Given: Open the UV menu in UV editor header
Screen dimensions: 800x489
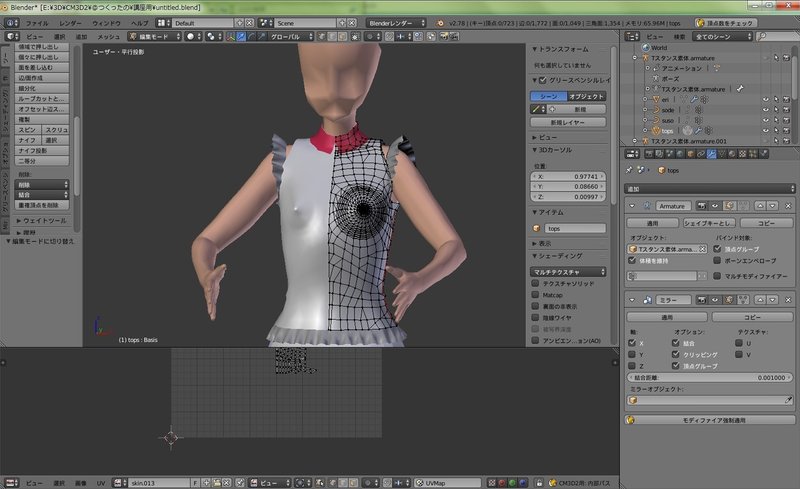Looking at the screenshot, I should (101, 483).
